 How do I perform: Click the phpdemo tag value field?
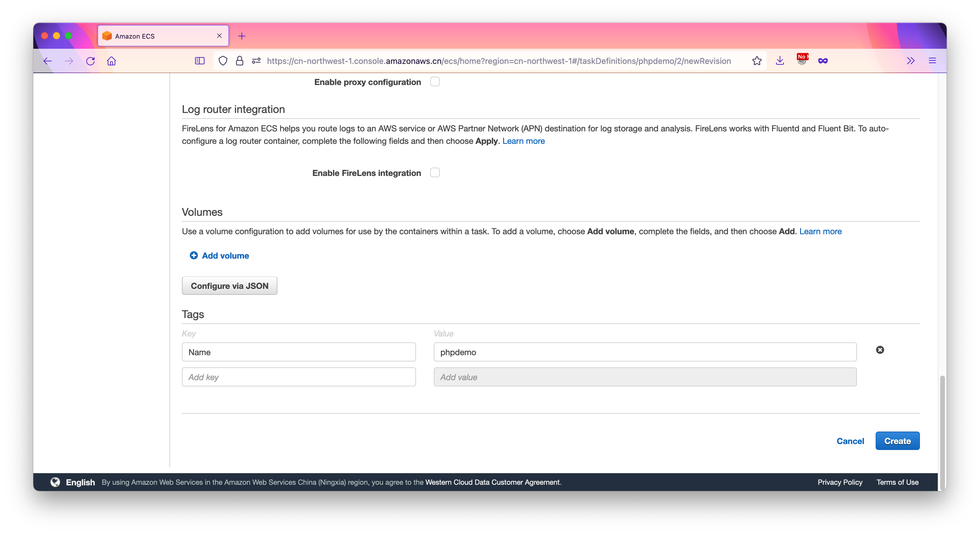(x=645, y=352)
